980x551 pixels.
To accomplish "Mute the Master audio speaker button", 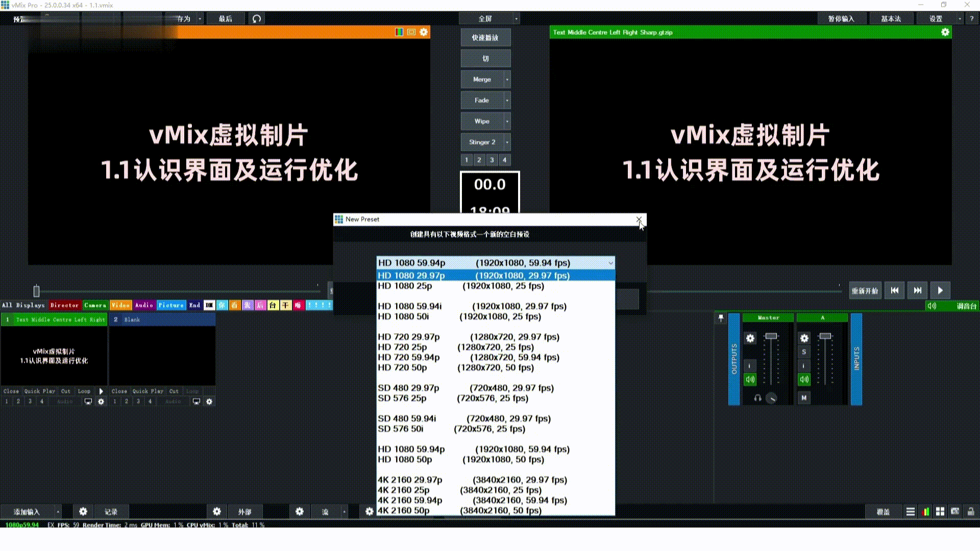I will tap(750, 379).
